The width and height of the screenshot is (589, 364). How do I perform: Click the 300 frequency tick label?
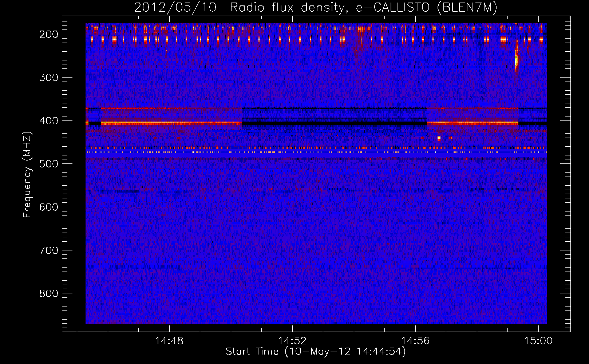(49, 78)
